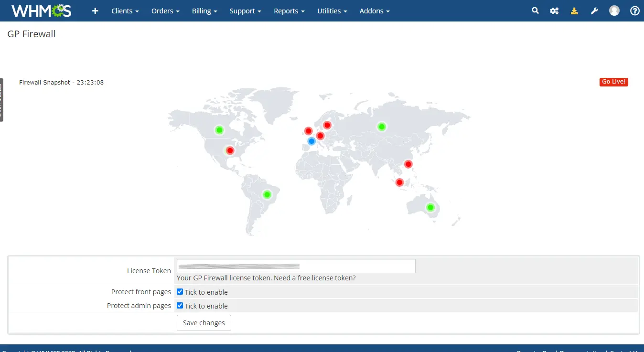This screenshot has height=352, width=644.
Task: Click the red marker over the United Kingdom
Action: pos(308,131)
